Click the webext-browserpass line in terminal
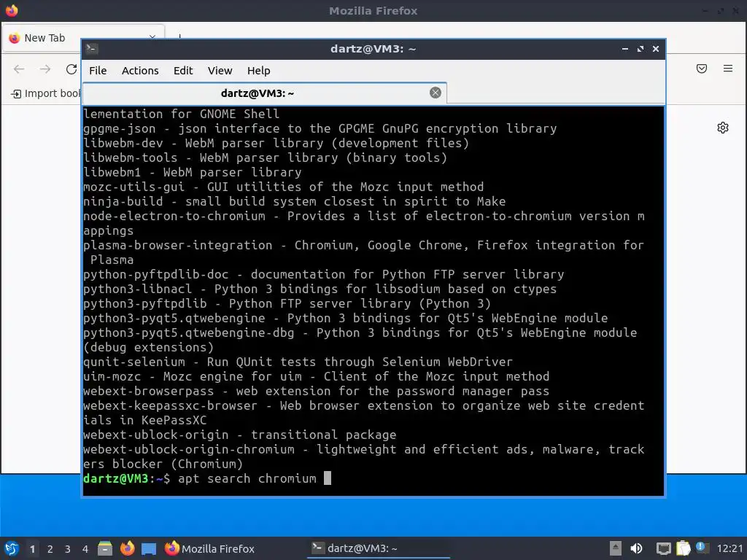The image size is (747, 560). [x=317, y=392]
